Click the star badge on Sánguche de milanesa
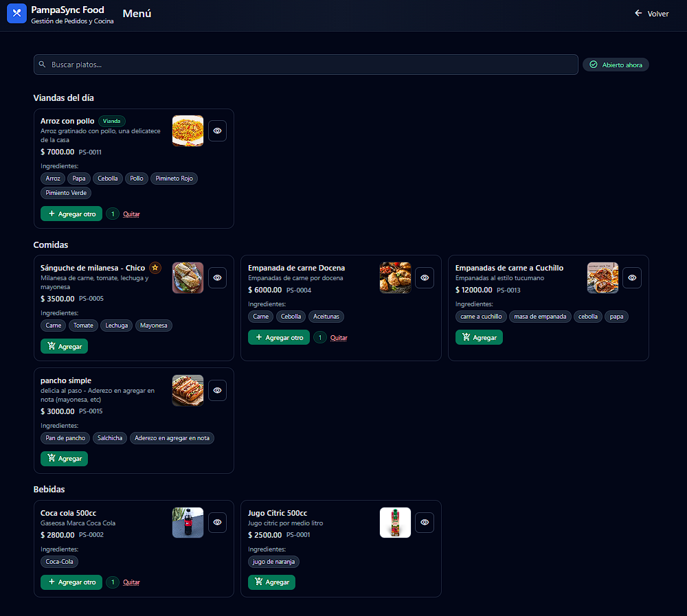 (x=155, y=268)
